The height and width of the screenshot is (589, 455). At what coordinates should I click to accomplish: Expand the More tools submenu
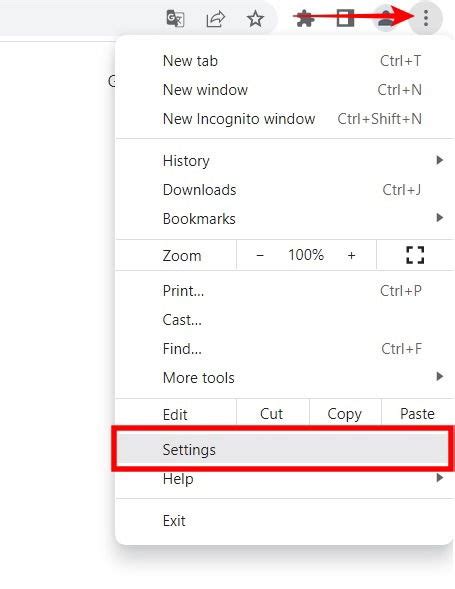pos(284,378)
